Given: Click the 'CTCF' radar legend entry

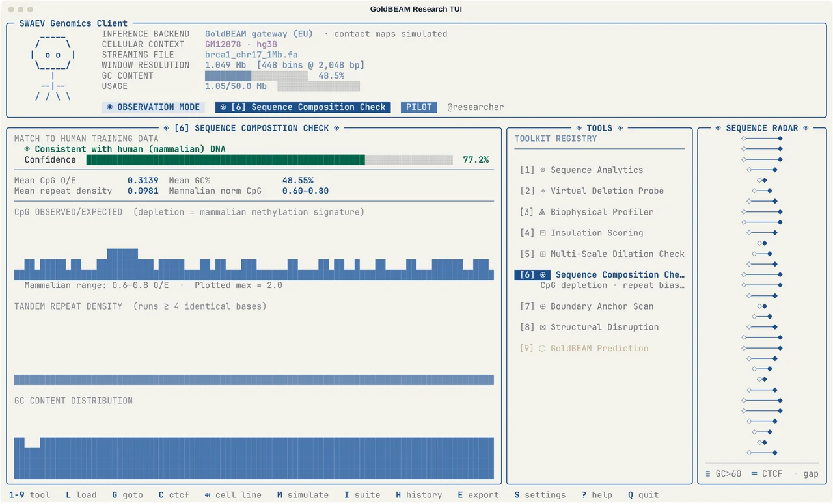Looking at the screenshot, I should pyautogui.click(x=767, y=473).
